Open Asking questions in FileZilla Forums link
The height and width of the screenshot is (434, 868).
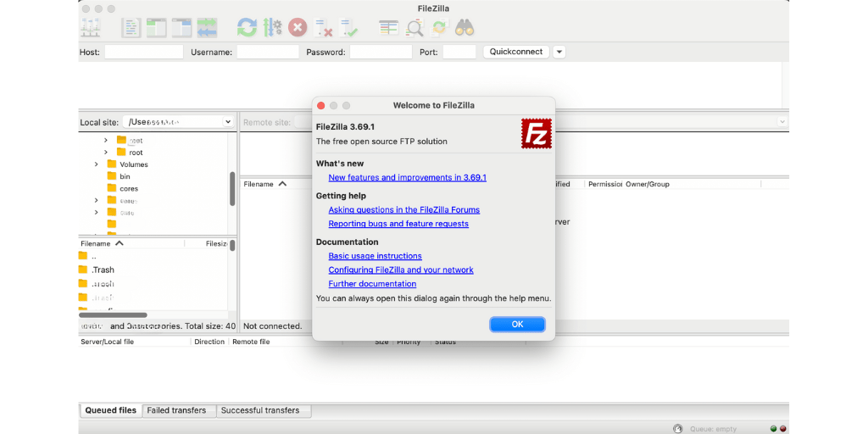tap(404, 210)
